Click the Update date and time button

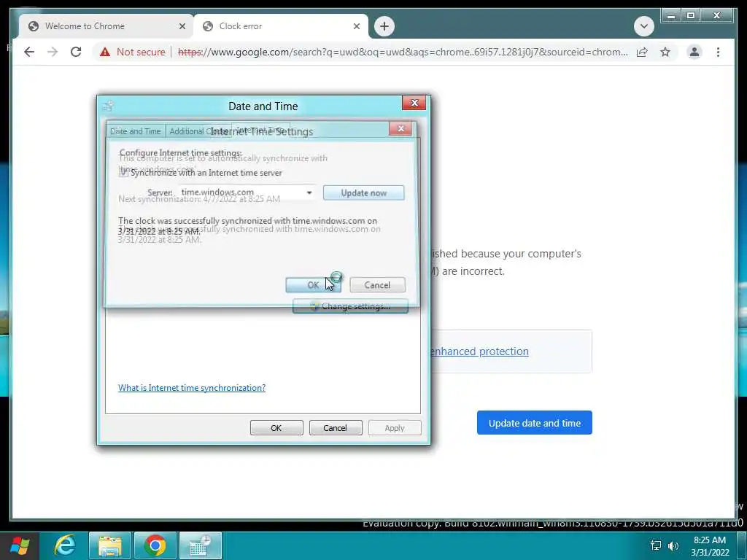(535, 423)
